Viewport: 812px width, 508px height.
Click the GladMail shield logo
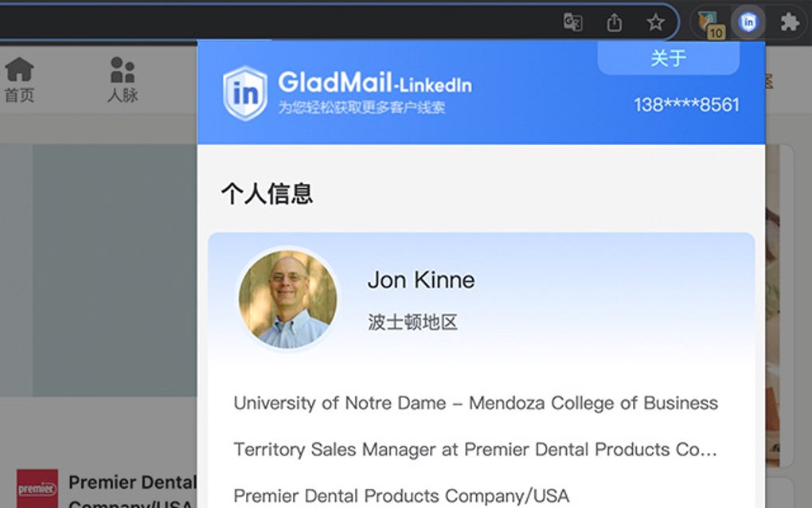point(245,93)
